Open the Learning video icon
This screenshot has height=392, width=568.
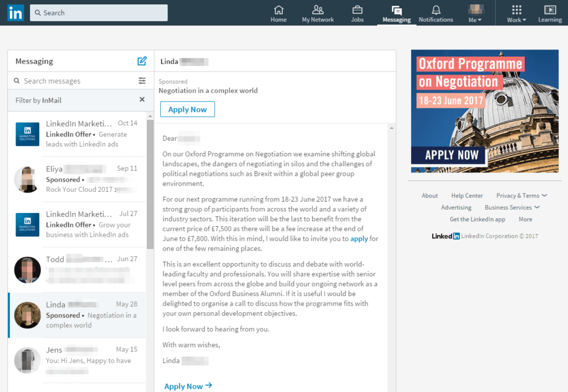(550, 14)
